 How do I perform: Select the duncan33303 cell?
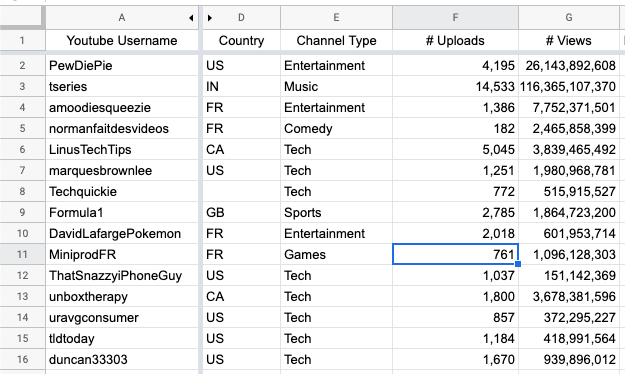(122, 359)
